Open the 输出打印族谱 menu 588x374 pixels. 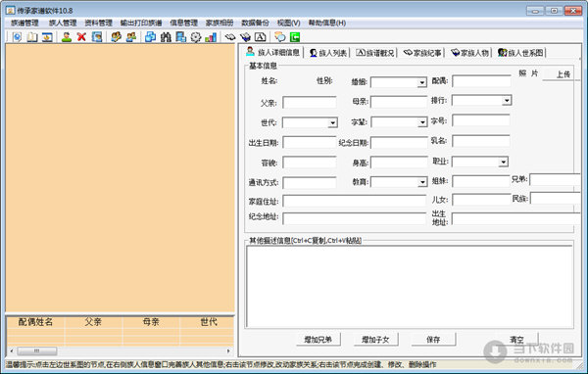click(x=141, y=23)
